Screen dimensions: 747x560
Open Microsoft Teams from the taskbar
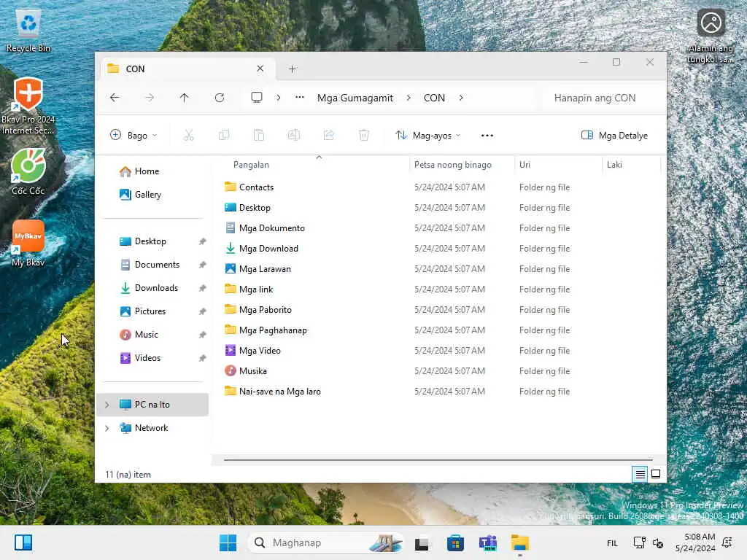[488, 542]
